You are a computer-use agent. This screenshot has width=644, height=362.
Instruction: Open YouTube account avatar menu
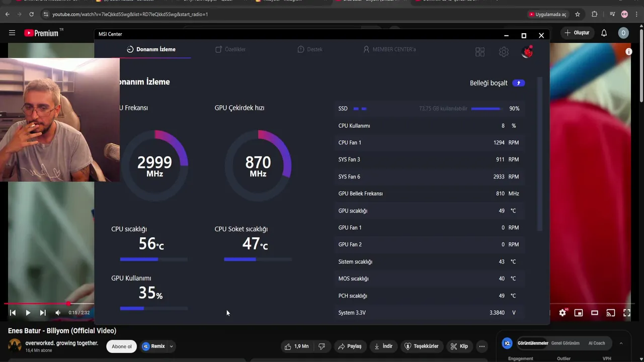[x=623, y=33]
